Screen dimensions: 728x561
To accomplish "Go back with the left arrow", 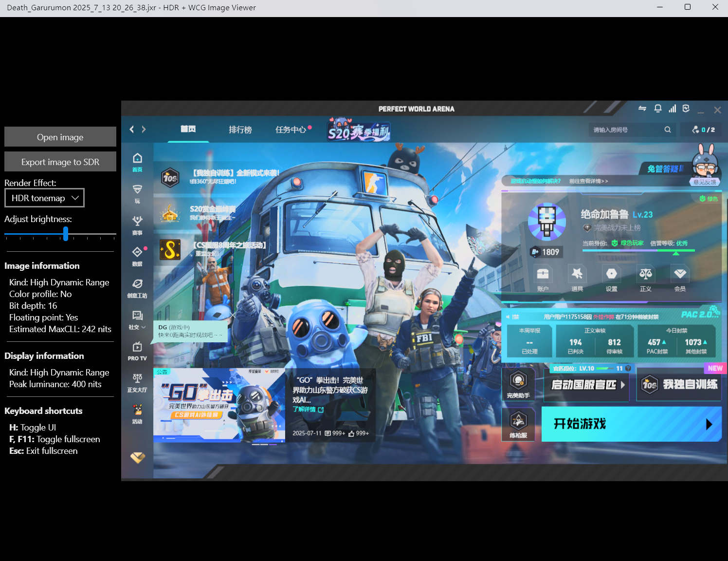I will (131, 129).
